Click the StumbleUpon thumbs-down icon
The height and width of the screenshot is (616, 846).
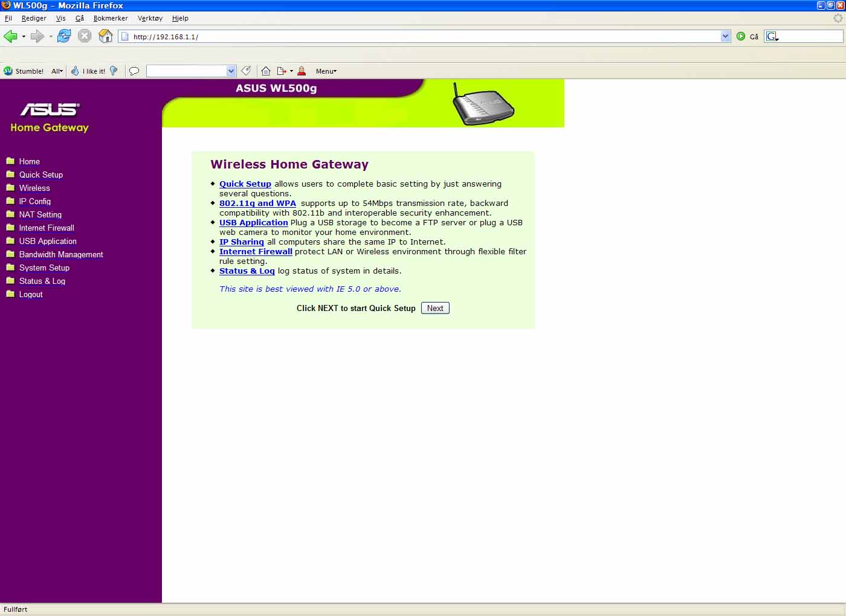tap(114, 71)
